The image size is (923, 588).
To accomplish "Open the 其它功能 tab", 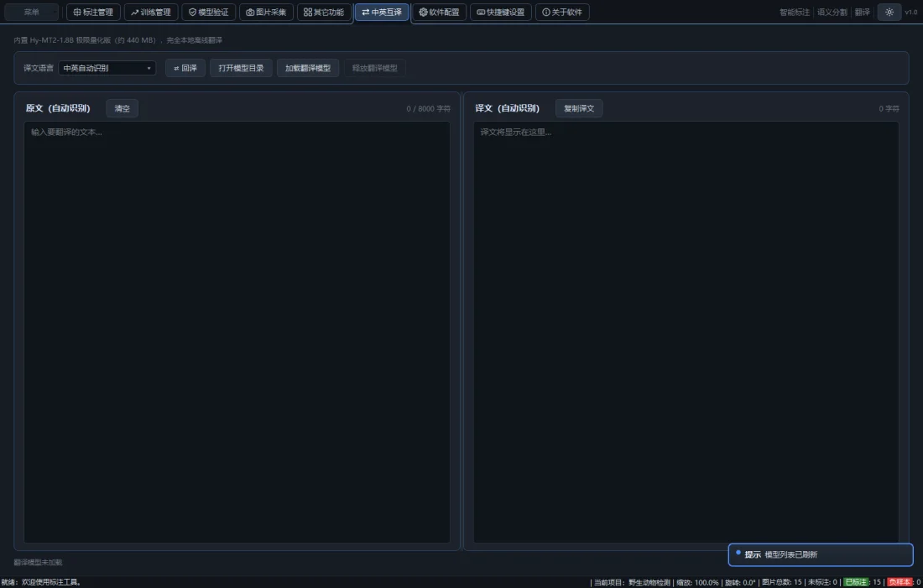I will [x=325, y=13].
